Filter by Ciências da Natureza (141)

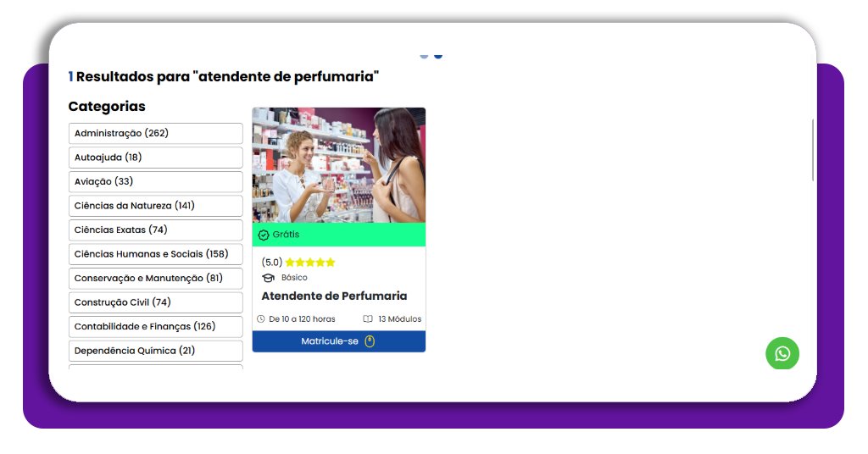(x=156, y=206)
